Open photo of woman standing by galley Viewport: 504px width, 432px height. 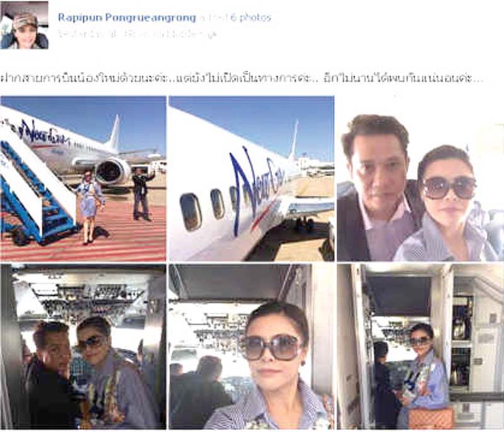tap(420, 346)
